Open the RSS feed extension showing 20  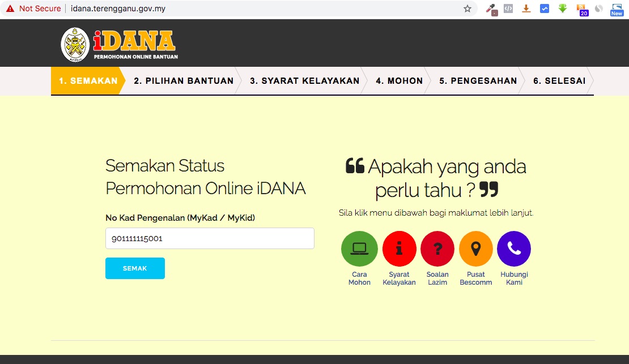pyautogui.click(x=581, y=10)
